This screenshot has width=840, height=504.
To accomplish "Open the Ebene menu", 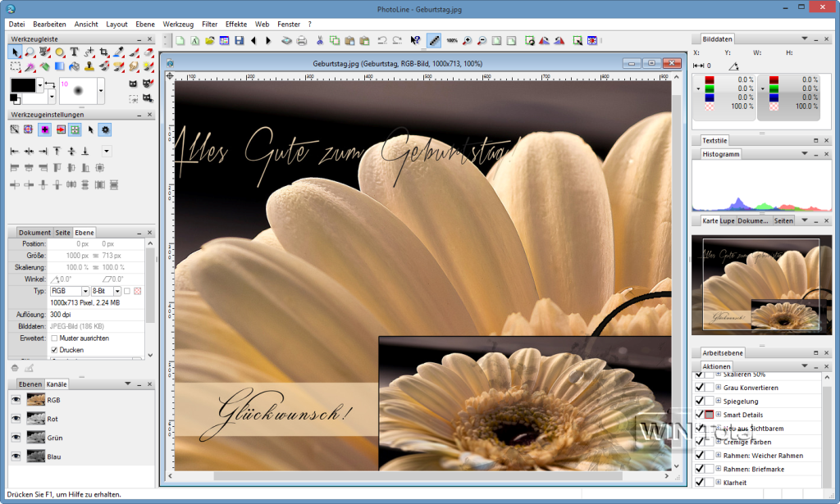I will [x=145, y=24].
